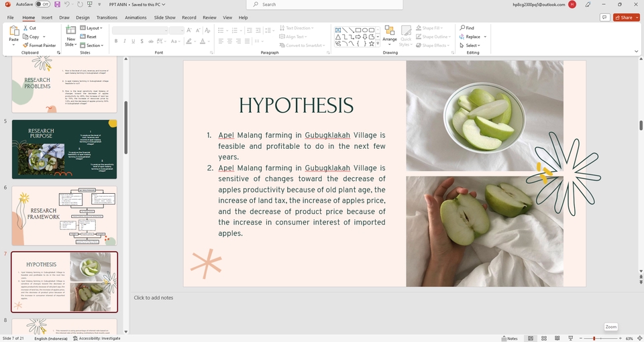The image size is (644, 342).
Task: Open the Comments pane icon
Action: click(x=604, y=17)
